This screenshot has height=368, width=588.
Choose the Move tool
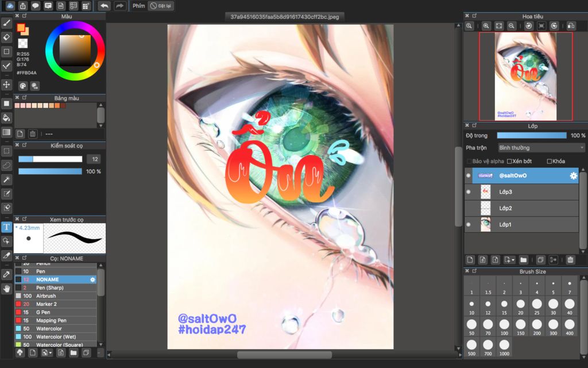point(6,85)
